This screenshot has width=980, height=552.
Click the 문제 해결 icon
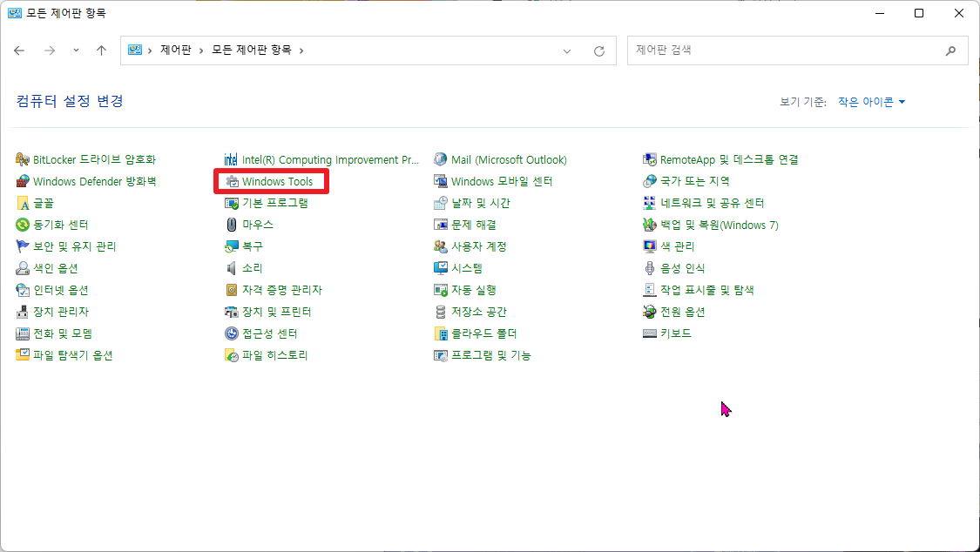pos(441,225)
